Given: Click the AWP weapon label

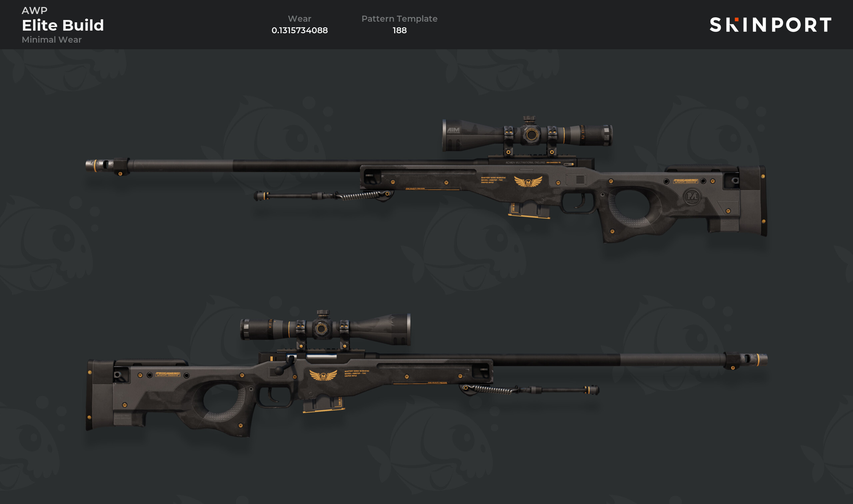Looking at the screenshot, I should tap(35, 11).
